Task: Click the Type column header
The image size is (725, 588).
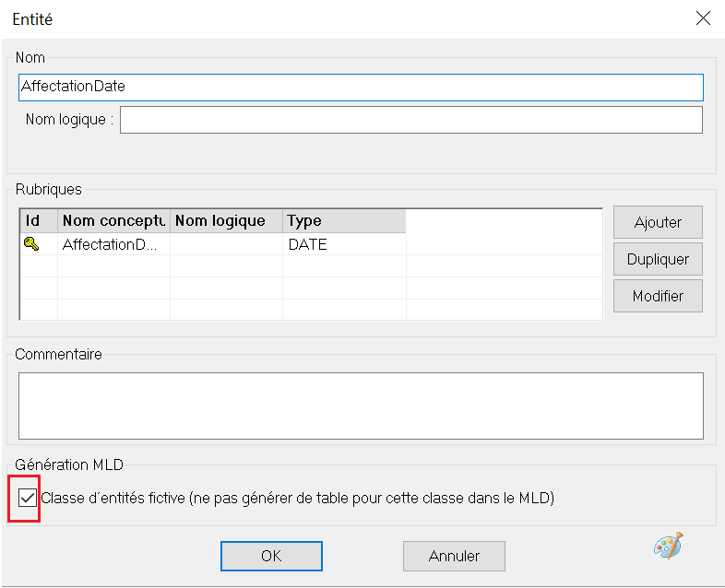Action: click(344, 221)
